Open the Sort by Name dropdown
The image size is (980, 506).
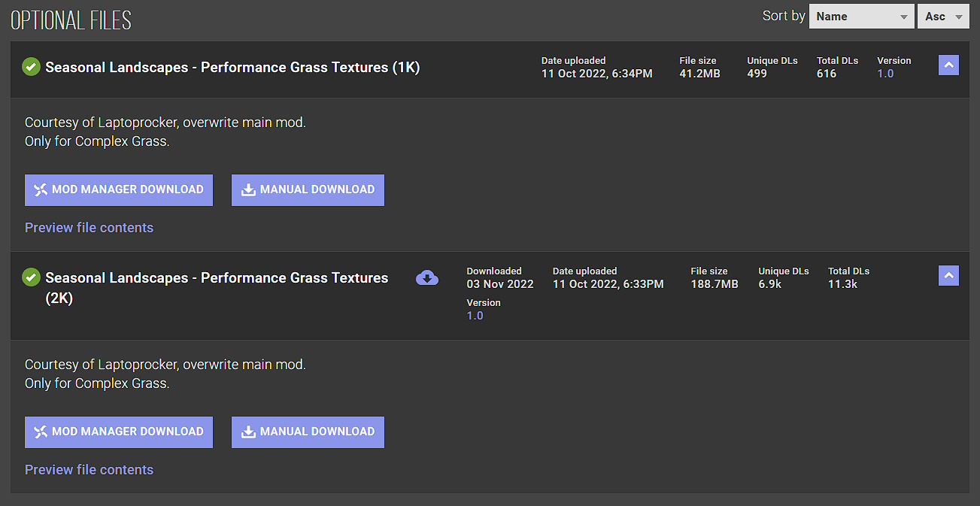click(x=861, y=17)
